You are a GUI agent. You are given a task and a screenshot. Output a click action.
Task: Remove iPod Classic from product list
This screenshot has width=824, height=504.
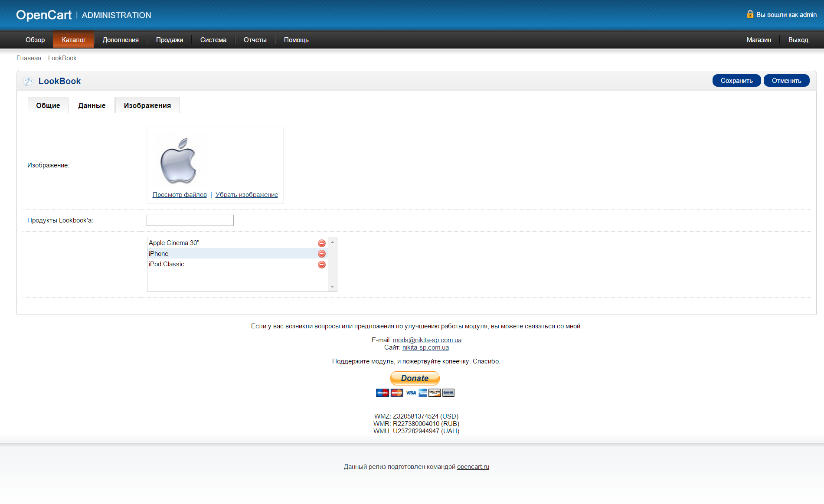322,265
